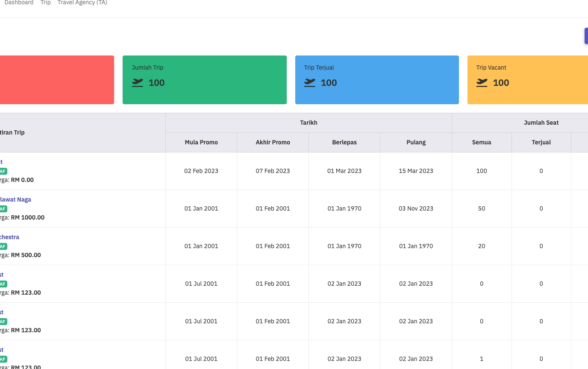Click the green badge above the RM 1000.00 price
The width and height of the screenshot is (588, 369).
[3, 209]
